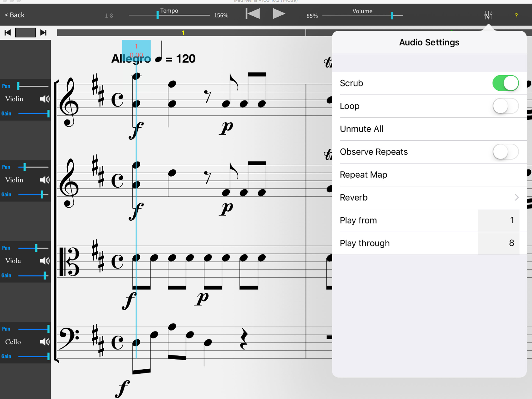Screen dimensions: 532x399
Task: Jump to previous measure using left skip icon
Action: tap(8, 33)
